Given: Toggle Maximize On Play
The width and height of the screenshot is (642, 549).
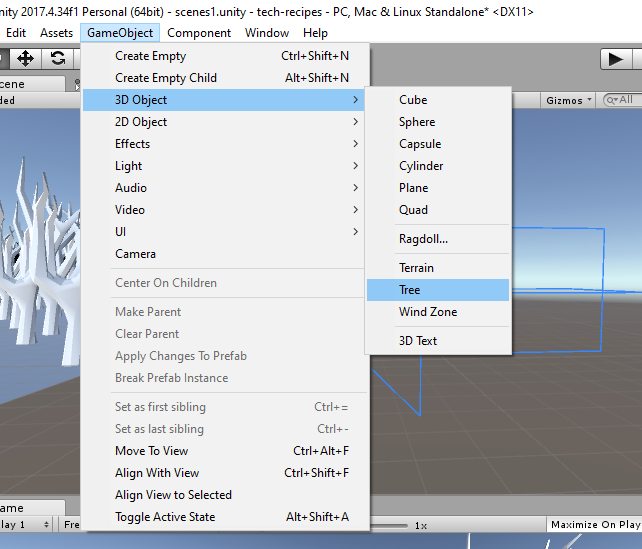Looking at the screenshot, I should coord(595,524).
